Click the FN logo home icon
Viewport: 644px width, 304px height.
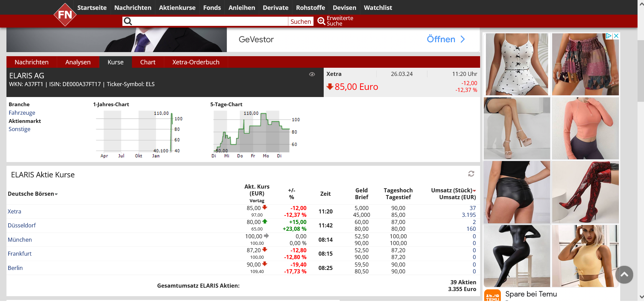[65, 15]
